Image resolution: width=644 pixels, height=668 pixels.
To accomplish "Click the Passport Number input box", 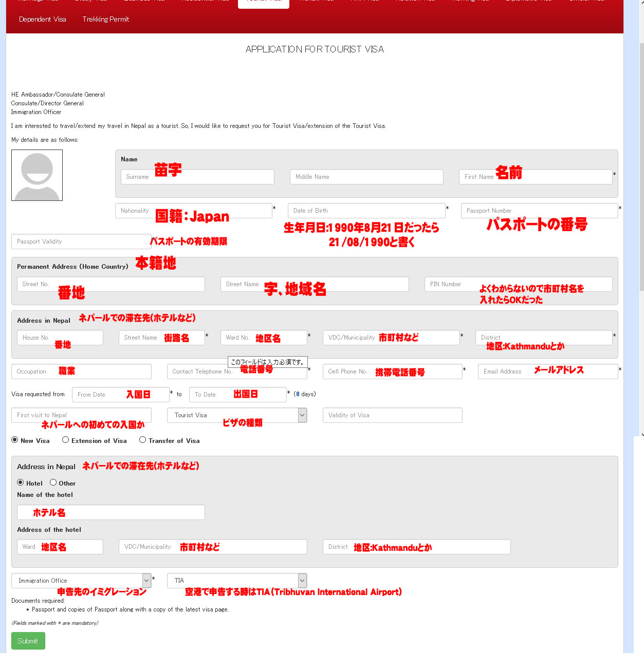I will tap(539, 211).
